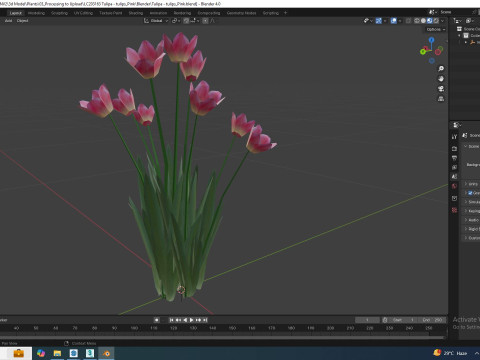Open Scene properties tab icon
The height and width of the screenshot is (360, 480).
click(454, 177)
